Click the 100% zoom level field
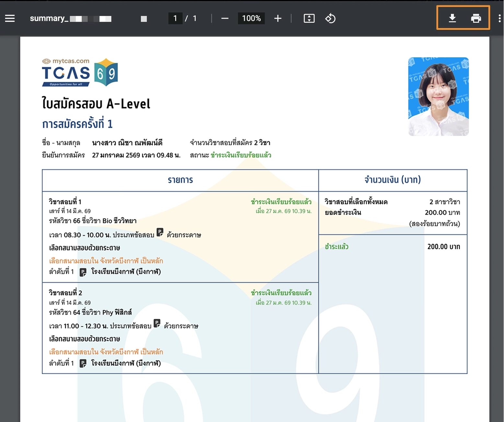 251,18
